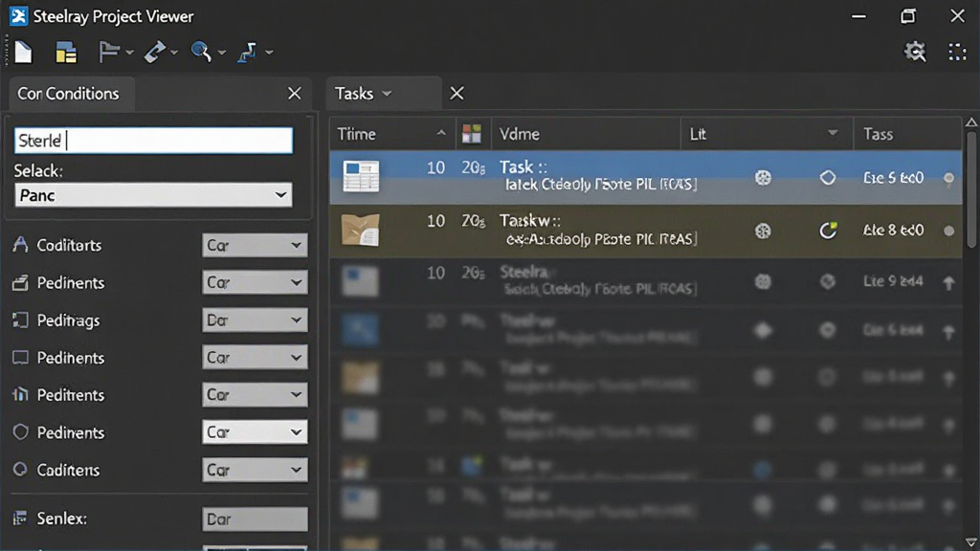Open the dropdown beside first Pedinents
This screenshot has width=980, height=551.
[255, 282]
